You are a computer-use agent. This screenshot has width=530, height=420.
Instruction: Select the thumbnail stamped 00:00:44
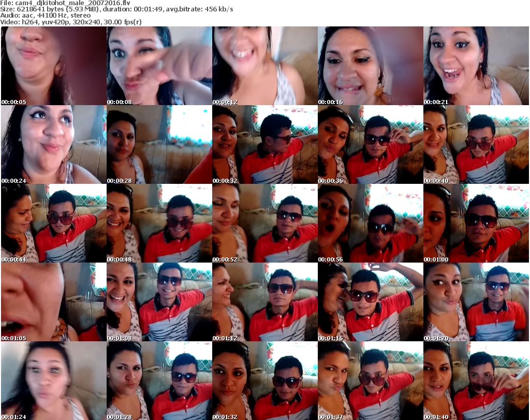pyautogui.click(x=54, y=223)
